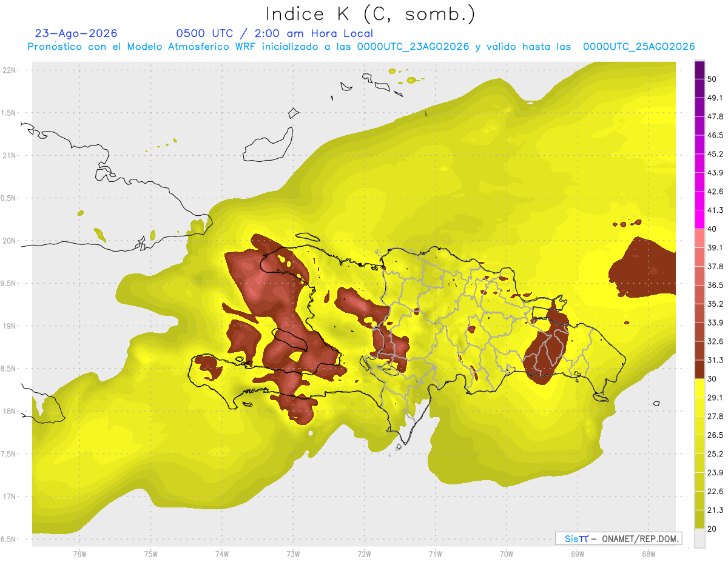Viewport: 728px width, 562px height.
Task: Click the '9.5N' latitude label
Action: [9, 284]
